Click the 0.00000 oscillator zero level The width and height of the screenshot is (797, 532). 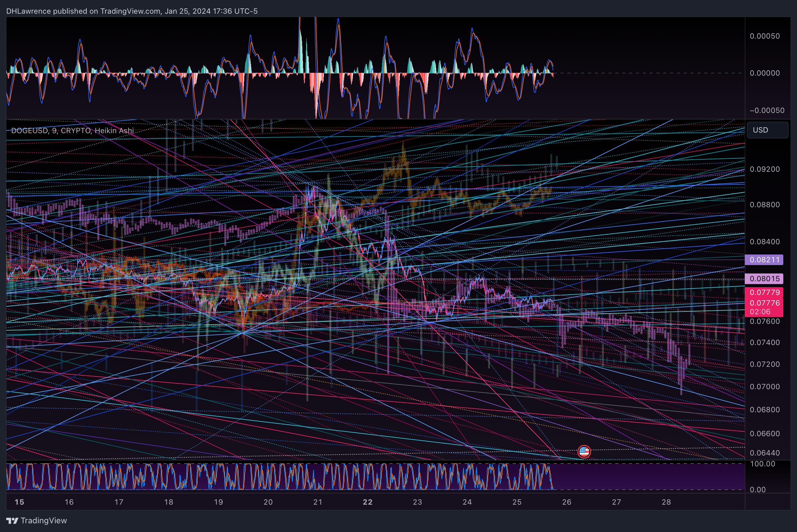(x=765, y=73)
